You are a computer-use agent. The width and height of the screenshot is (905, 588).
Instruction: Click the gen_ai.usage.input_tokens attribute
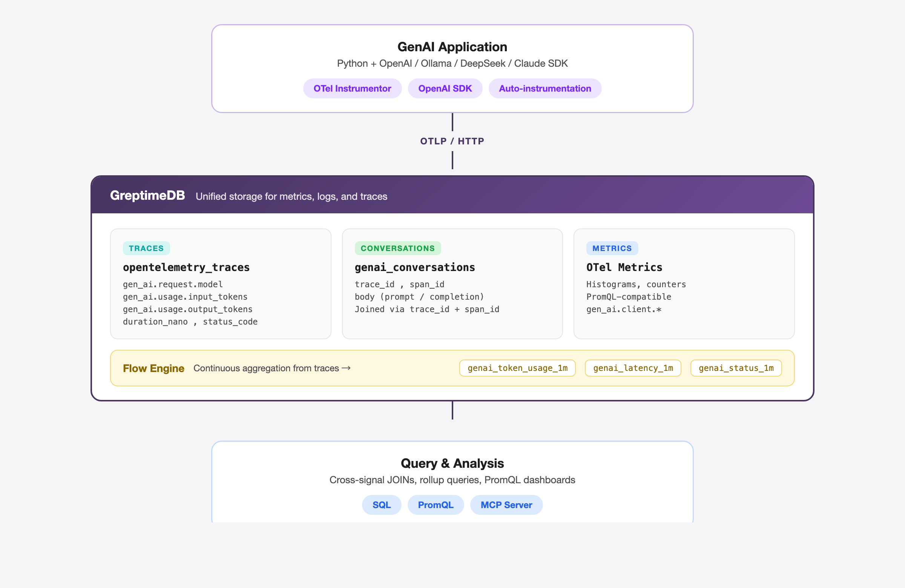coord(185,297)
